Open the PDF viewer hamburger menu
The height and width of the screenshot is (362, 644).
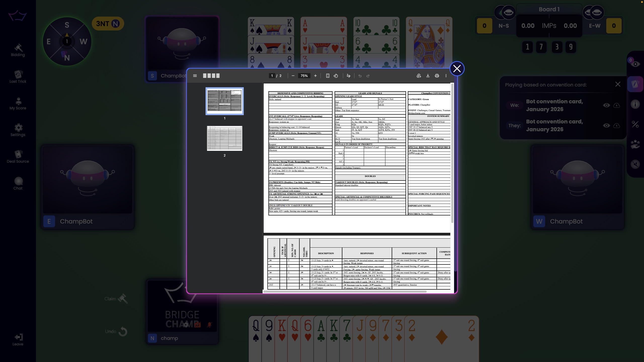(x=195, y=75)
